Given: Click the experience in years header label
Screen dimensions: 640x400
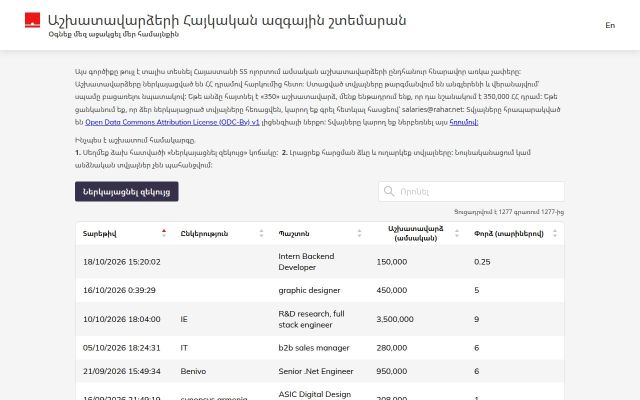Looking at the screenshot, I should (x=509, y=233).
